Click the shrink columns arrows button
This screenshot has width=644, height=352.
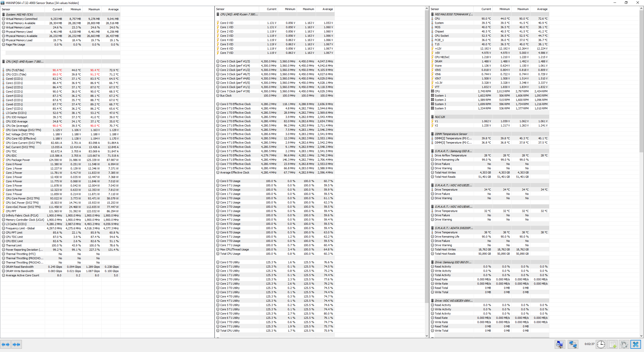(x=16, y=344)
